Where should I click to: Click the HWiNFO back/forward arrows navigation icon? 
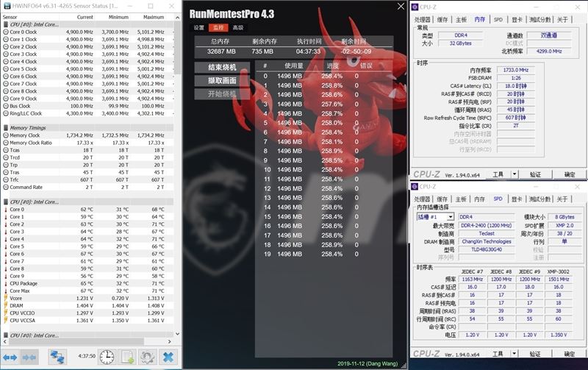tap(10, 357)
